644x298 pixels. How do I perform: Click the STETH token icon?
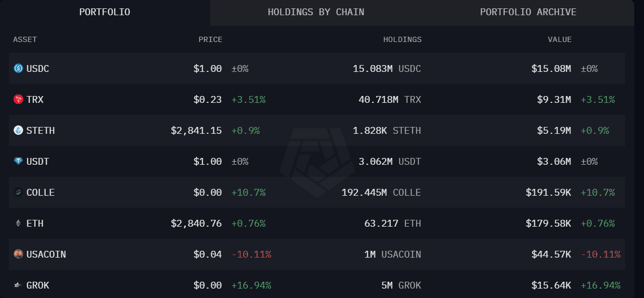(x=18, y=130)
